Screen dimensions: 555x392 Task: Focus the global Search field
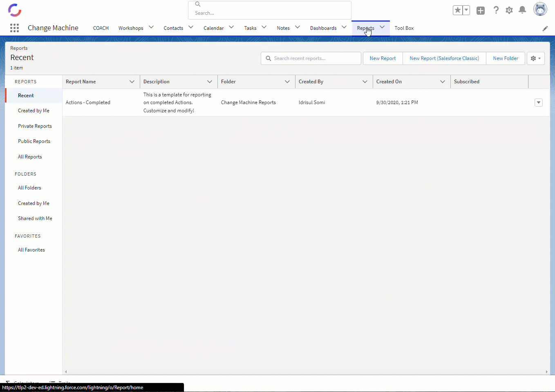[x=270, y=10]
